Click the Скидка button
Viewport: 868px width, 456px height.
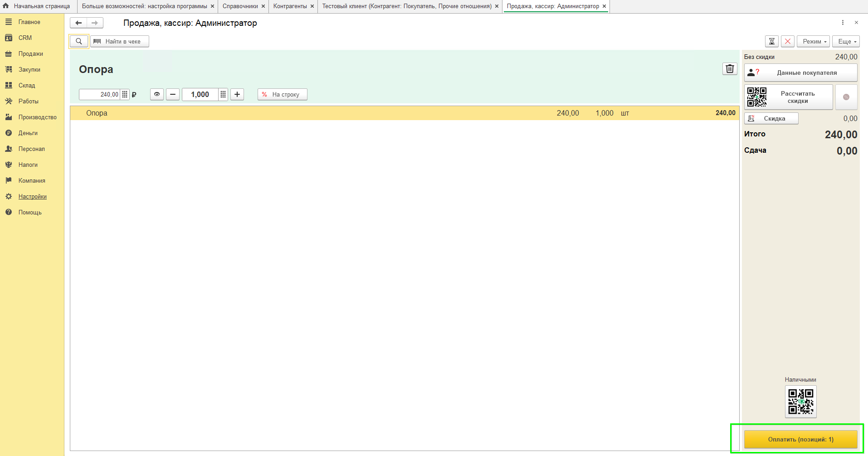(771, 118)
